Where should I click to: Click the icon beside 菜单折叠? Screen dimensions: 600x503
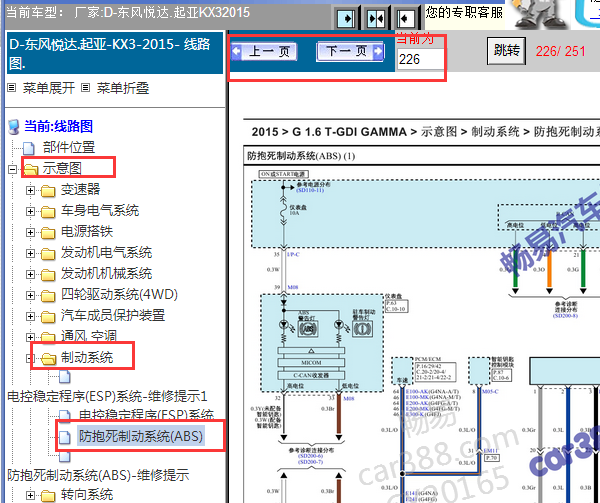click(85, 88)
